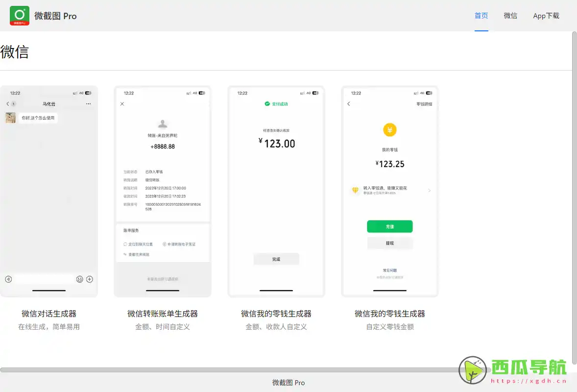
Task: Click the ¥123.00 payment amount
Action: pyautogui.click(x=277, y=143)
